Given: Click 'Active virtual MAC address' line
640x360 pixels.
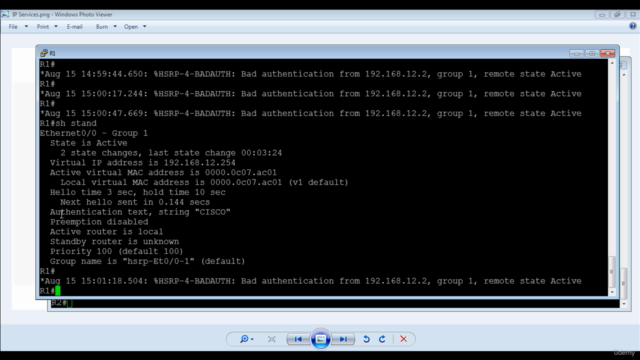Looking at the screenshot, I should click(163, 172).
